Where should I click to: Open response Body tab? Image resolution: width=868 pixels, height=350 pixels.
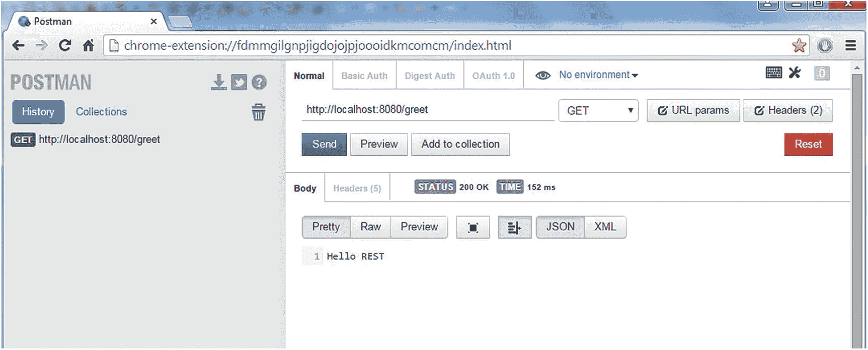point(305,188)
